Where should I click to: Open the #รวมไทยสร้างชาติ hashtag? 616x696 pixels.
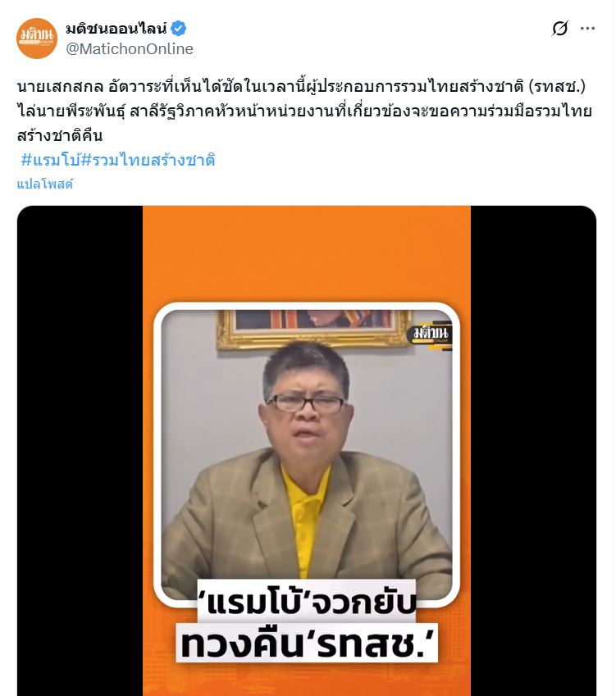[148, 160]
